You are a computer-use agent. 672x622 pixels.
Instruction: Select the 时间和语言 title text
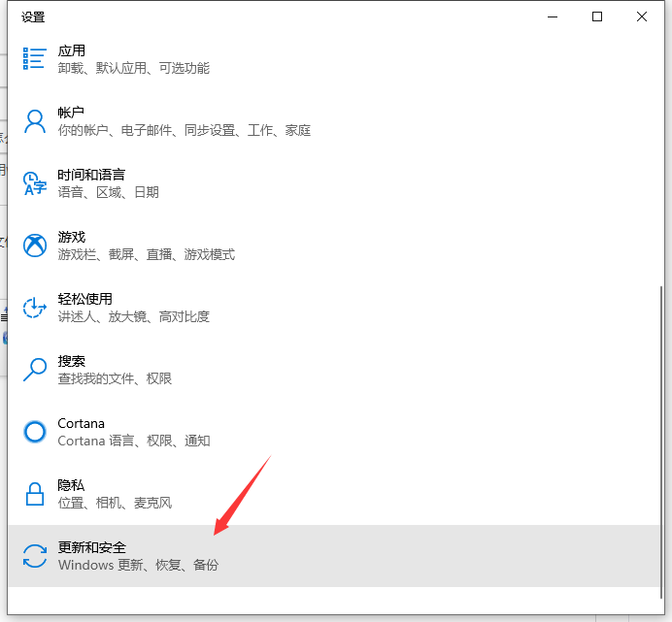pos(90,175)
